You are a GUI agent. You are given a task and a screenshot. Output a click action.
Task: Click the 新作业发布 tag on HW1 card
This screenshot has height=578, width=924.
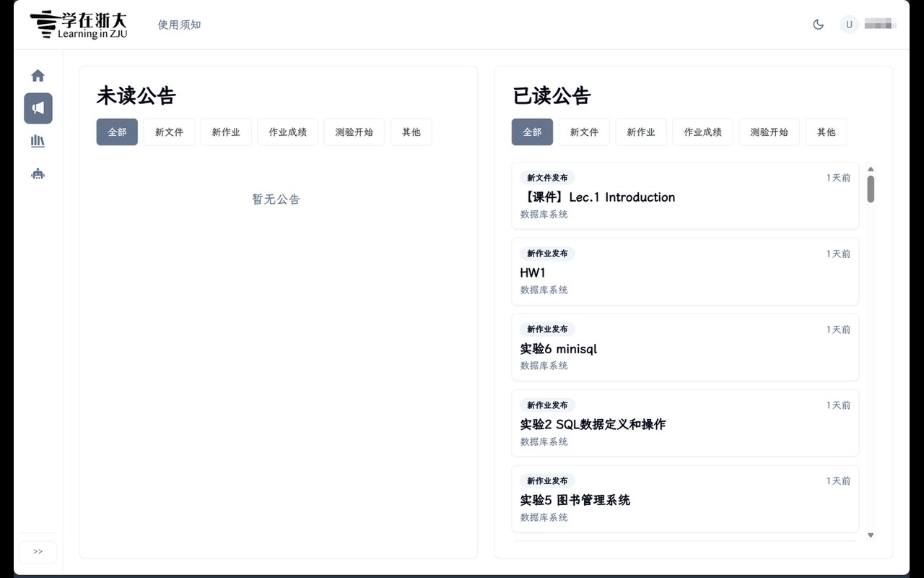547,254
